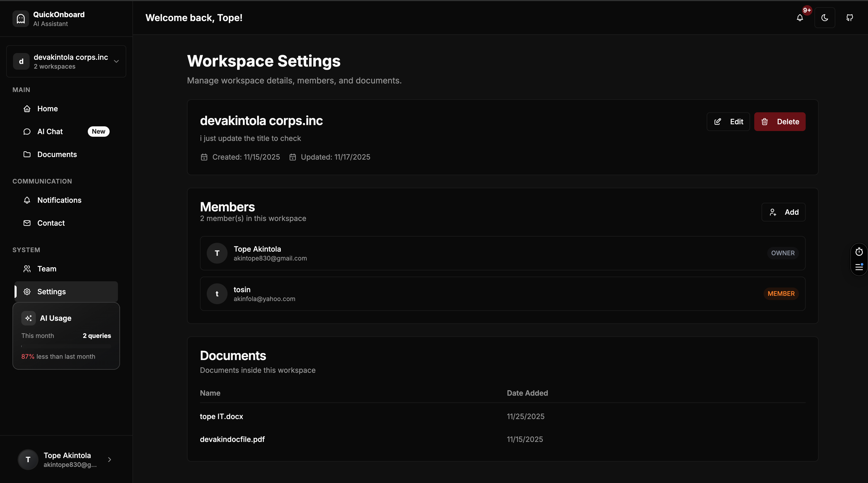Viewport: 868px width, 483px height.
Task: Select the Team sidebar item
Action: [47, 269]
